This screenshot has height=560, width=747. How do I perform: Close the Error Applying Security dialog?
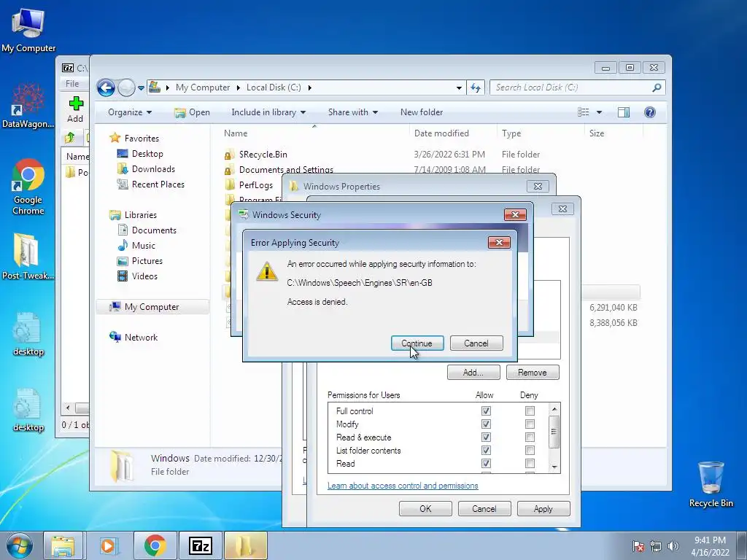(x=499, y=242)
